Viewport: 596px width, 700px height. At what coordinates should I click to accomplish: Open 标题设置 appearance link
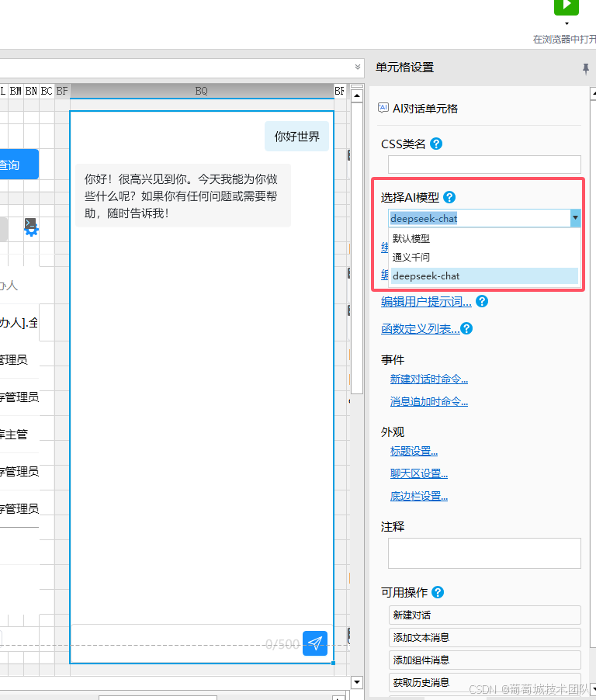(x=414, y=452)
